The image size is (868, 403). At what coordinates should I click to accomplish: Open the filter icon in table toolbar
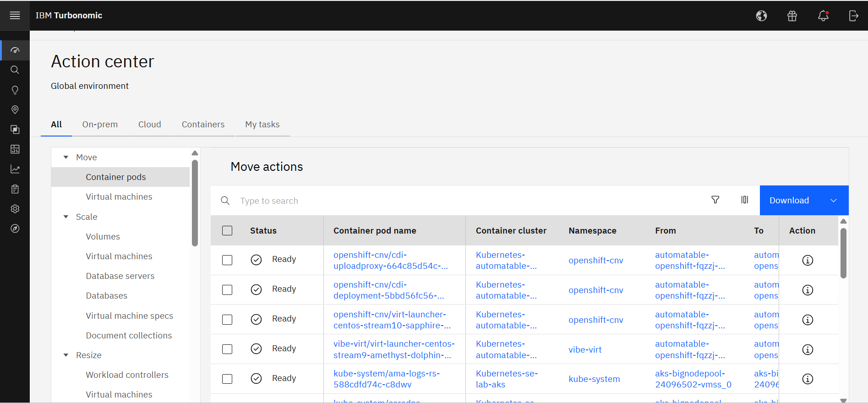point(715,200)
